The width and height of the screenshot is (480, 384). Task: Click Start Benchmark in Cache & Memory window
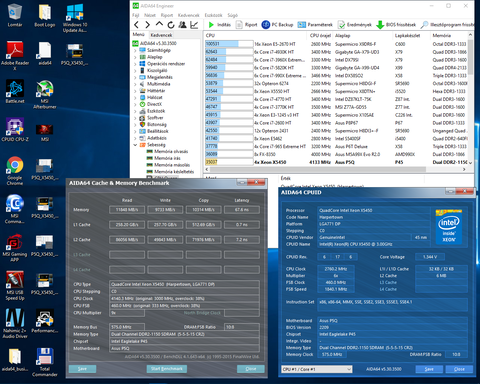167,369
